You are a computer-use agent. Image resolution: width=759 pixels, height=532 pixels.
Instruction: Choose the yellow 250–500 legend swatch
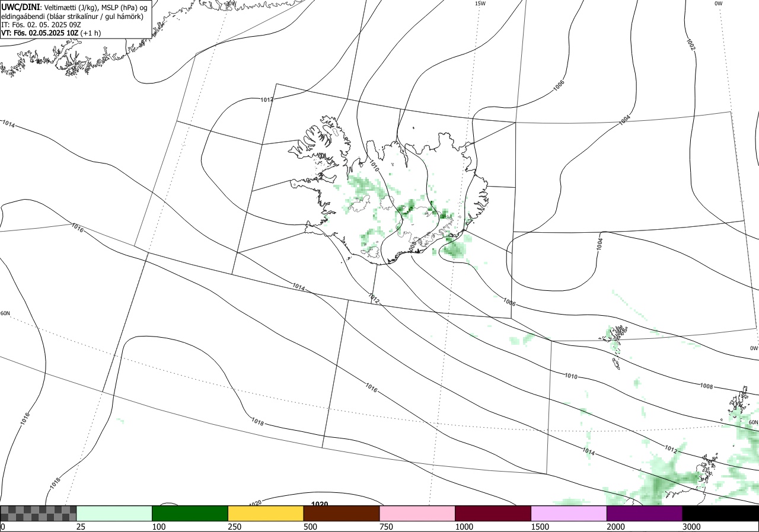[x=266, y=513]
